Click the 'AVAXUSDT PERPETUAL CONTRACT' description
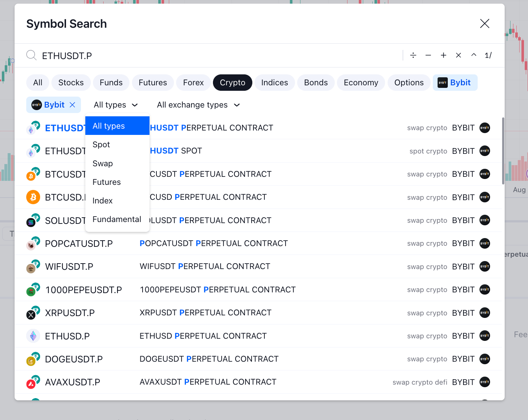Viewport: 528px width, 420px height. click(x=208, y=382)
